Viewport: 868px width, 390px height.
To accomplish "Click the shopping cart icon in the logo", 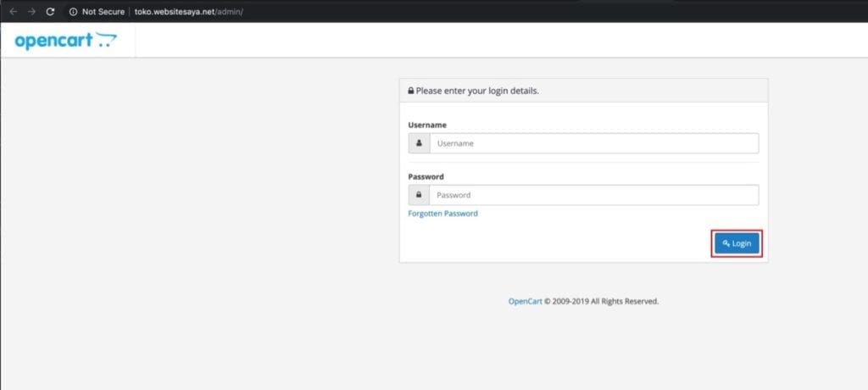I will pyautogui.click(x=106, y=40).
